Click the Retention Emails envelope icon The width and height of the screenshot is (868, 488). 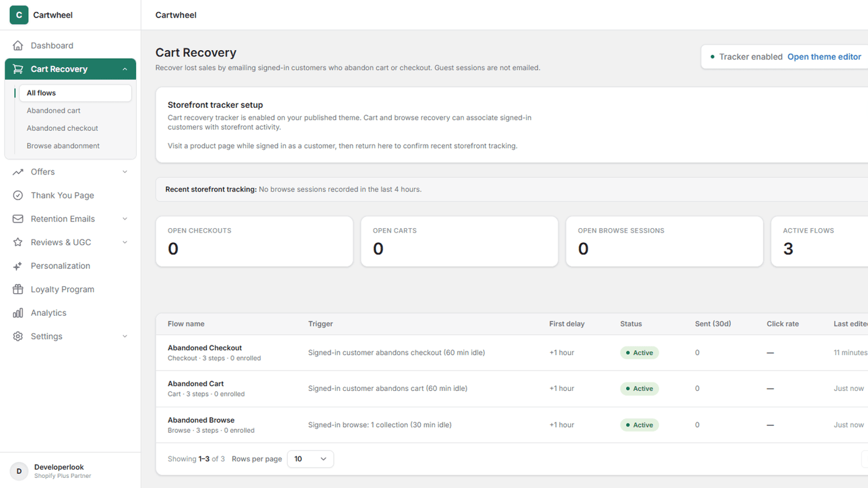coord(18,219)
